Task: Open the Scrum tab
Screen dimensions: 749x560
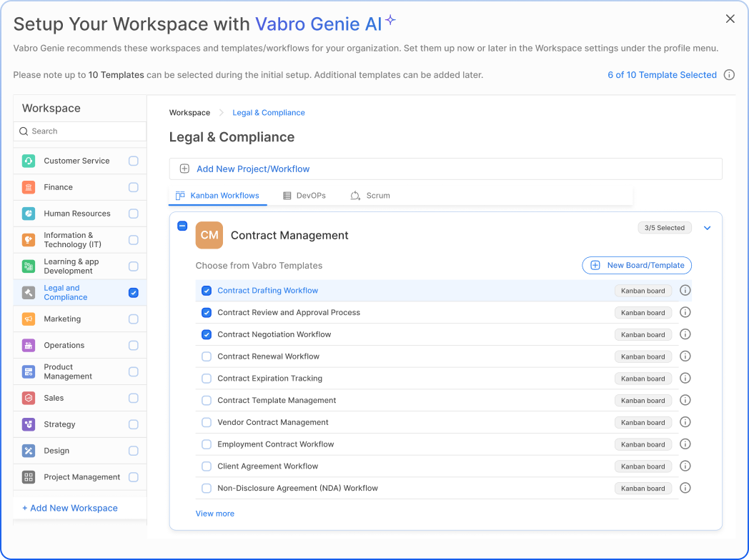Action: (x=370, y=196)
